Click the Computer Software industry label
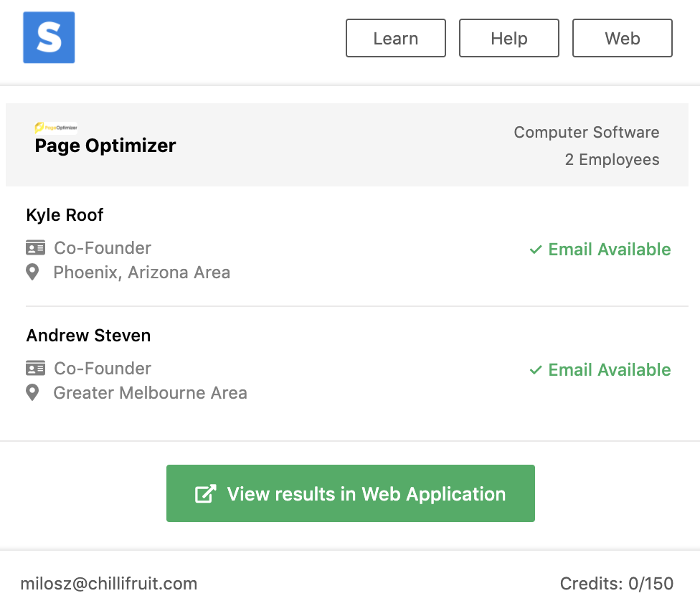Image resolution: width=700 pixels, height=611 pixels. coord(586,132)
